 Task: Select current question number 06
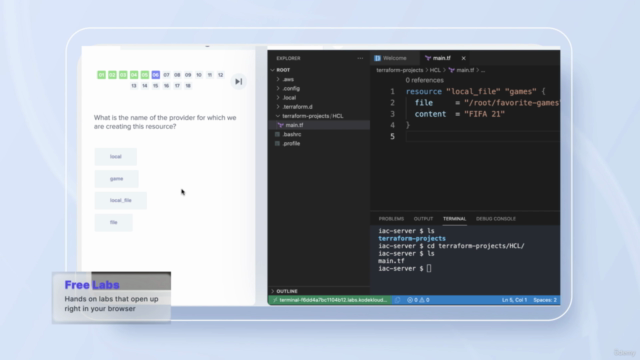click(156, 75)
